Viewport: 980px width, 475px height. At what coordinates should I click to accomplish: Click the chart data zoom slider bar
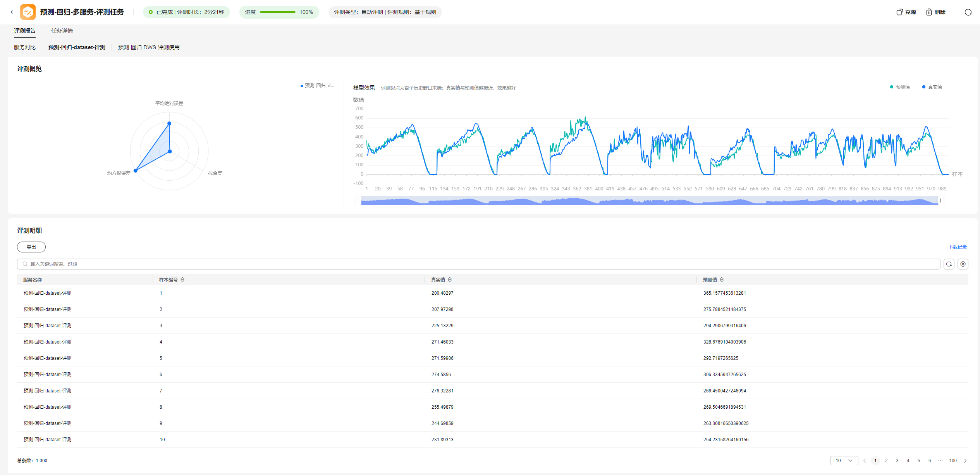(649, 200)
